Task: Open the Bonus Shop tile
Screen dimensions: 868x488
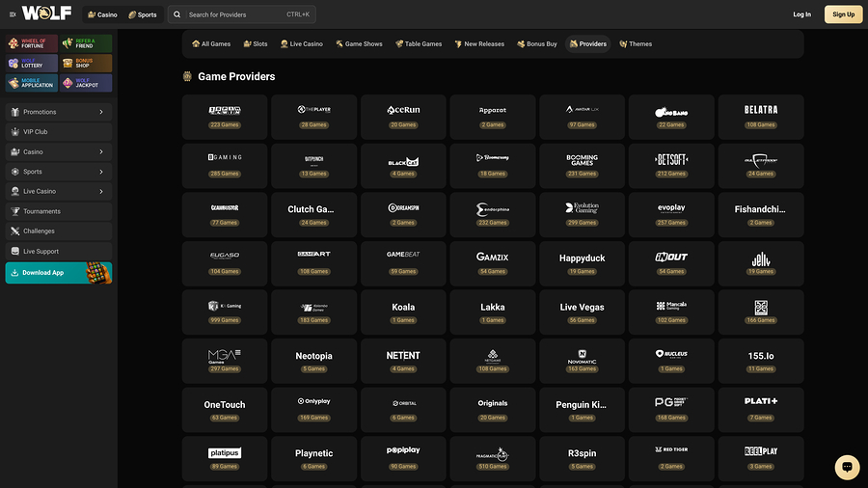Action: (x=86, y=63)
